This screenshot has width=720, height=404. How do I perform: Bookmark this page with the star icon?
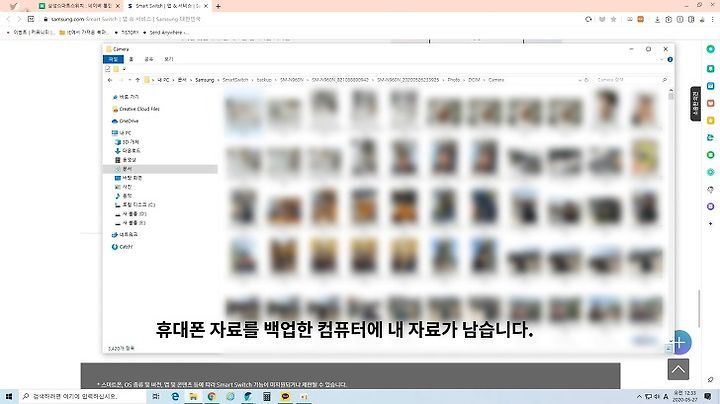613,19
